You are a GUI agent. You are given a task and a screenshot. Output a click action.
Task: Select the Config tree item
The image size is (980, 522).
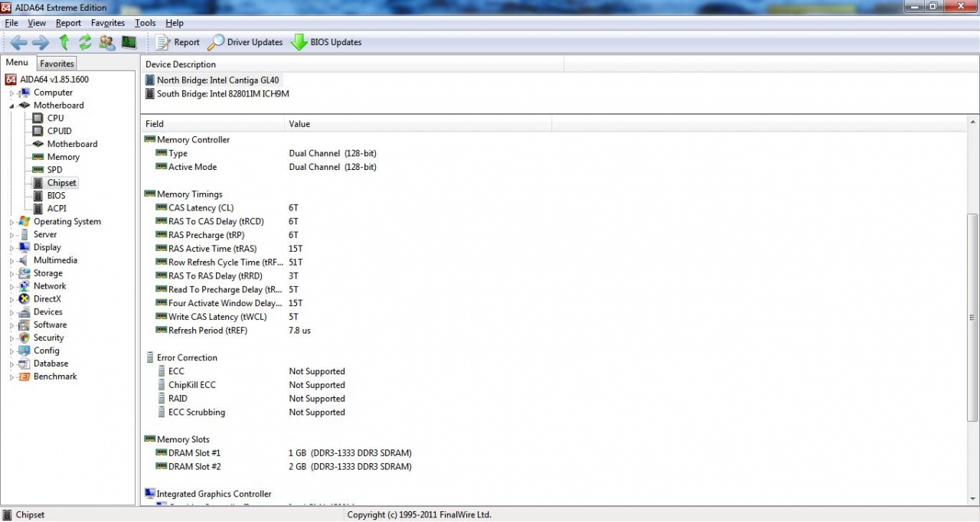tap(47, 351)
